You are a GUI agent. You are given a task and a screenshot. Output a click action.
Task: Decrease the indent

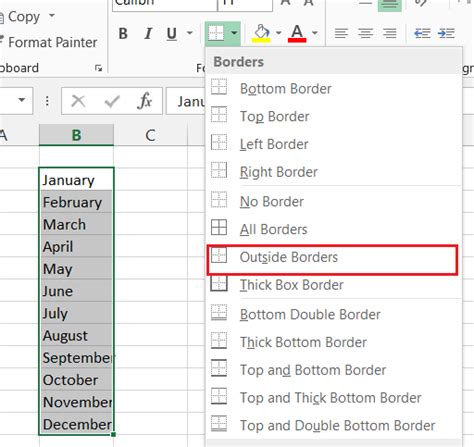point(422,33)
